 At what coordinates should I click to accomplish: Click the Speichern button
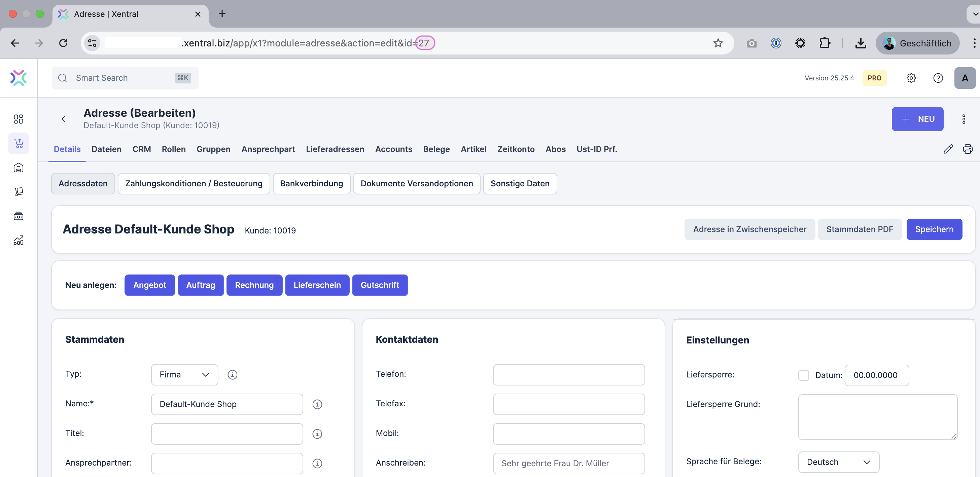(934, 229)
